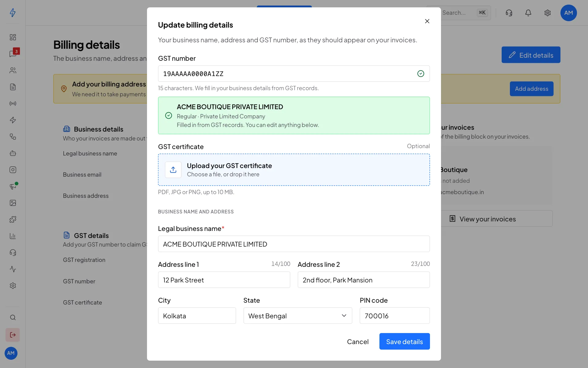Open the notifications bell in top bar

(x=528, y=13)
